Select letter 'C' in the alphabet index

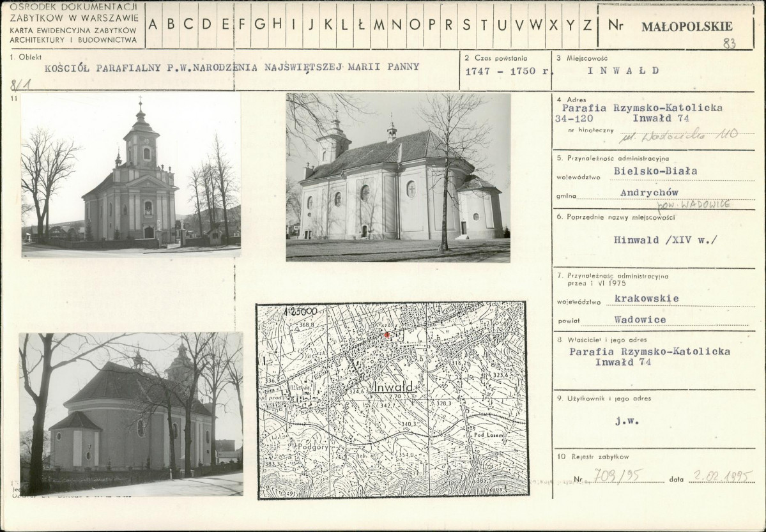pos(188,24)
